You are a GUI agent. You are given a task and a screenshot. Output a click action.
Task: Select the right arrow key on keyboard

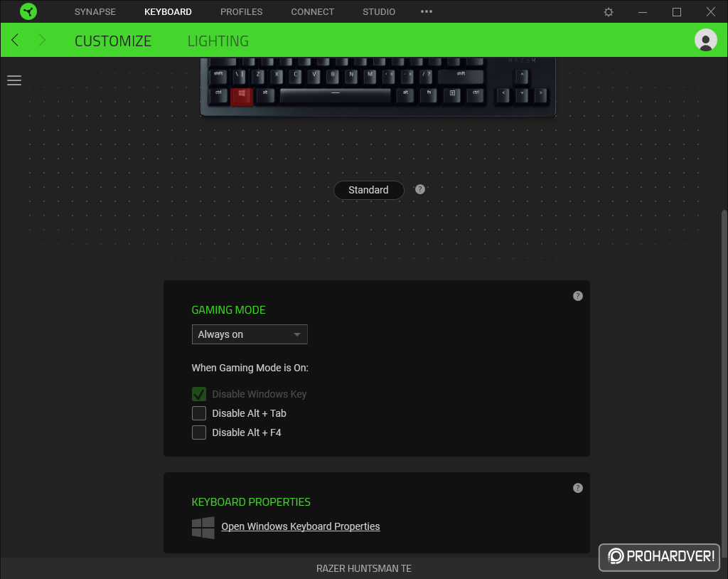coord(540,95)
